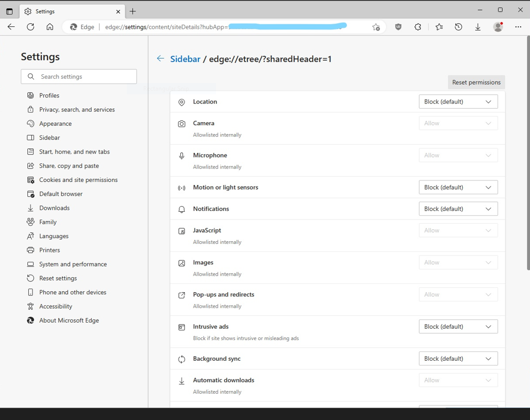Open the Background sync dropdown

point(458,358)
